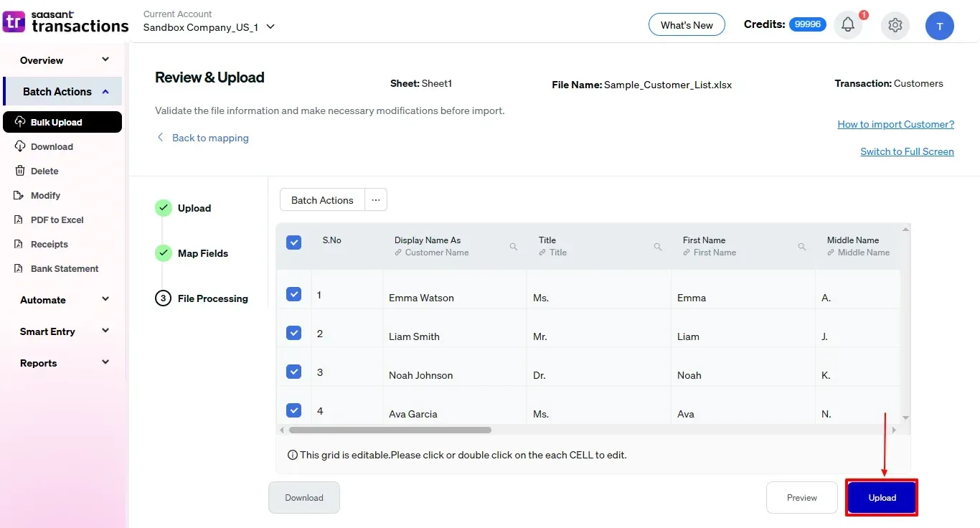Image resolution: width=980 pixels, height=528 pixels.
Task: Click the S.No column header
Action: pyautogui.click(x=347, y=246)
